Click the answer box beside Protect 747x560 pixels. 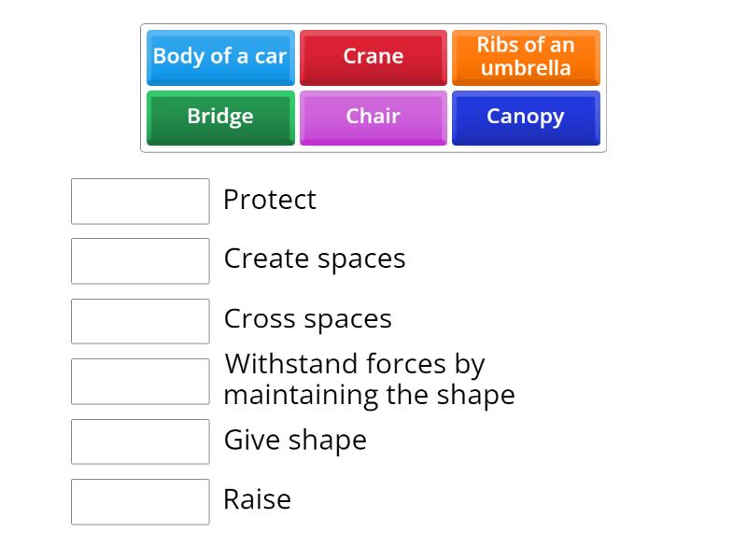point(140,202)
